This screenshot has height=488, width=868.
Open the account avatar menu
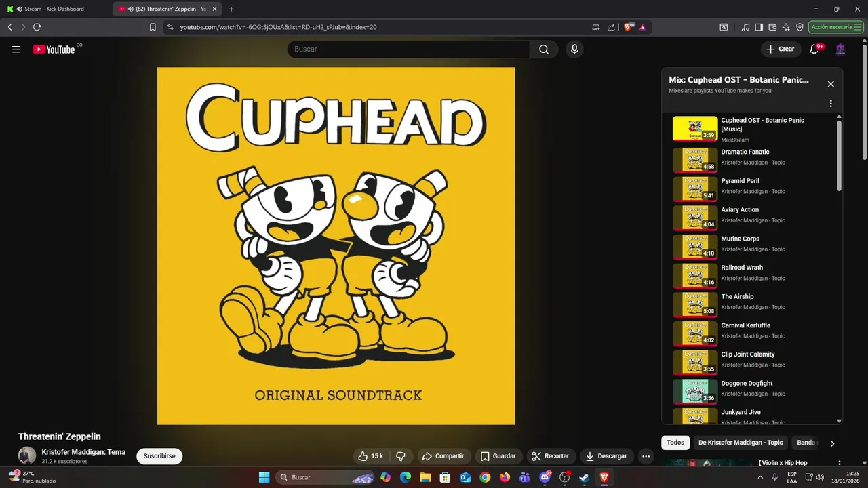[x=840, y=49]
